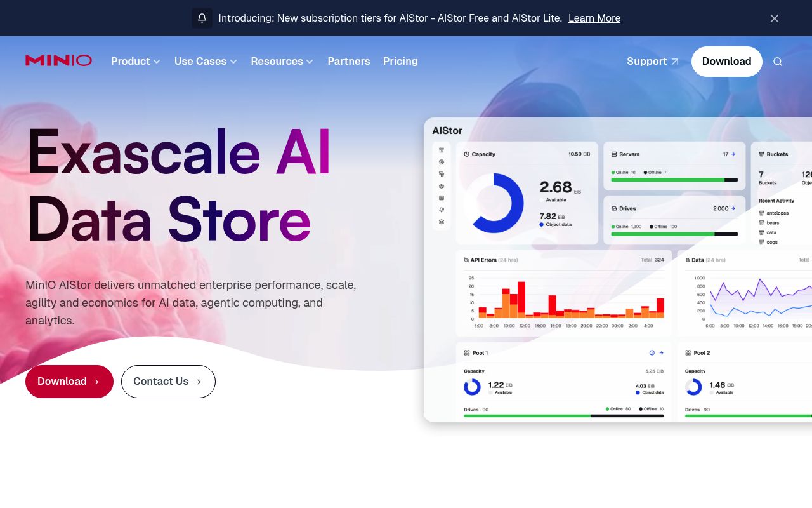
Task: Click the red Download button in the hero
Action: click(x=69, y=382)
